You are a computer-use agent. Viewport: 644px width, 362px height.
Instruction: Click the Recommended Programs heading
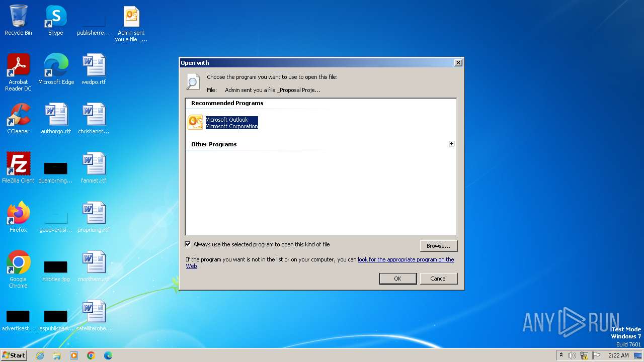[227, 103]
